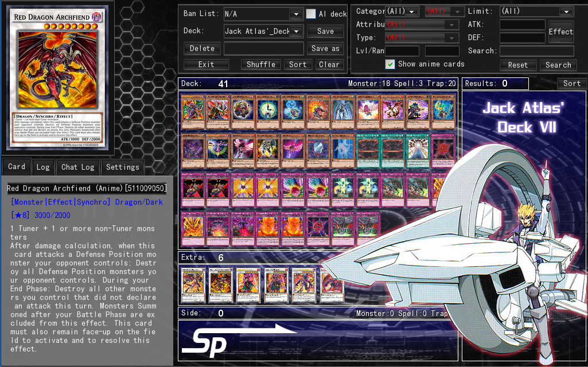Pick the brown dragon on purple background card
588x367 pixels.
coord(392,112)
